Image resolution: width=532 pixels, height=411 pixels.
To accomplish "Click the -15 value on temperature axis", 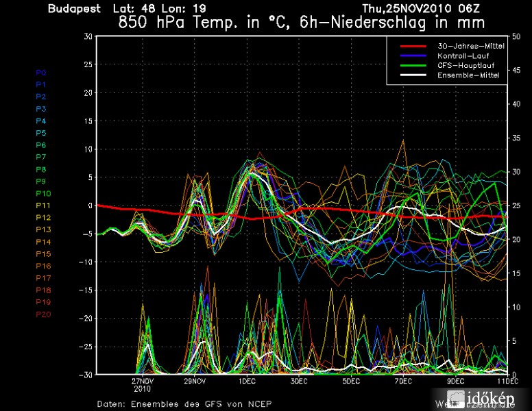I will pos(86,290).
